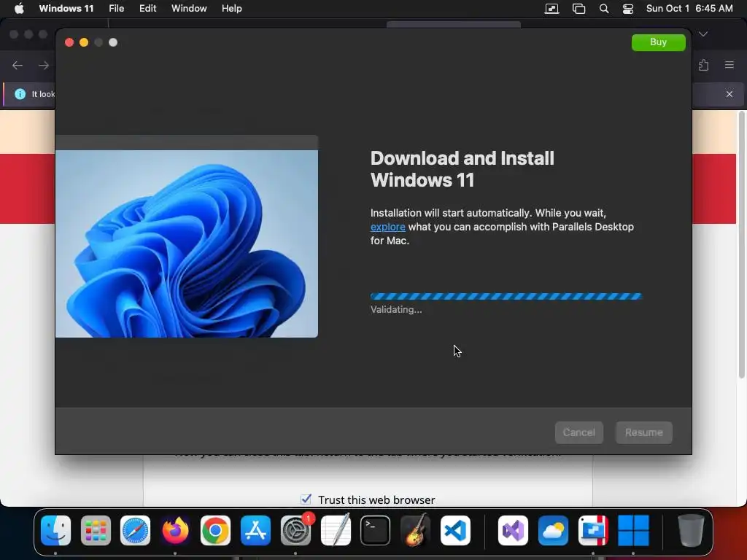Viewport: 747px width, 560px height.
Task: Click the browser page vertical scrollbar
Action: 741,245
